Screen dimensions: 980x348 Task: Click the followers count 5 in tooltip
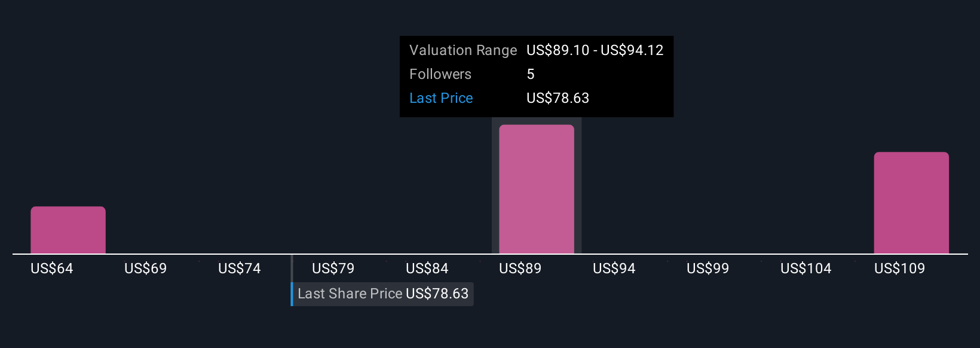pos(531,74)
